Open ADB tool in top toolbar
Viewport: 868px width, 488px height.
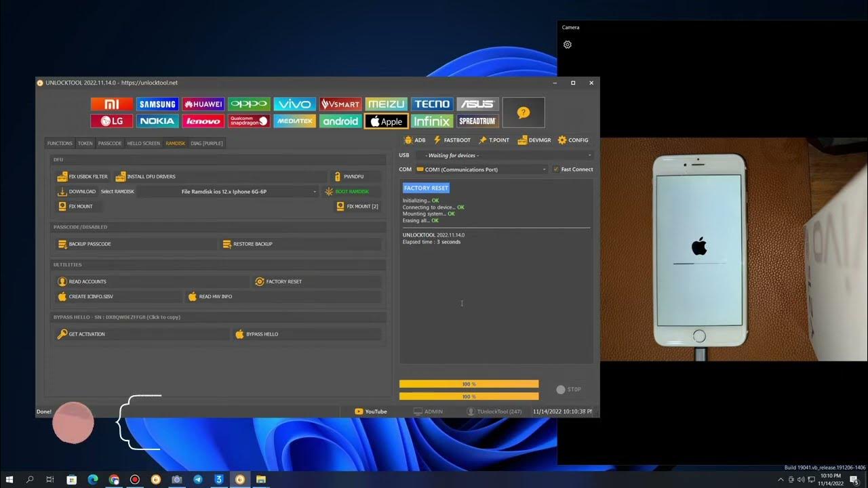coord(414,140)
